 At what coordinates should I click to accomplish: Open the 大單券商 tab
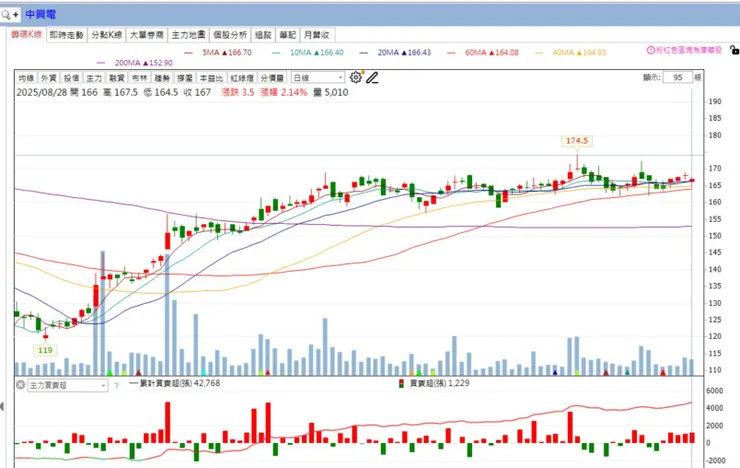[x=147, y=35]
